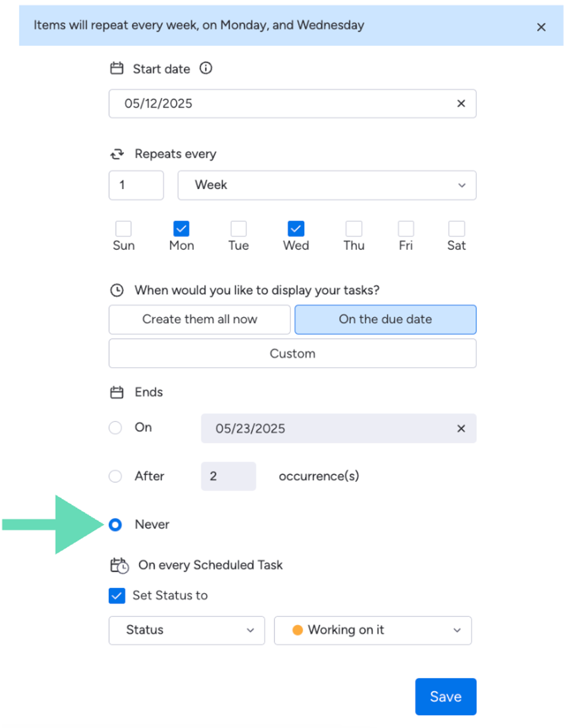This screenshot has width=575, height=728.
Task: Uncheck the Mon checkbox
Action: tap(181, 229)
